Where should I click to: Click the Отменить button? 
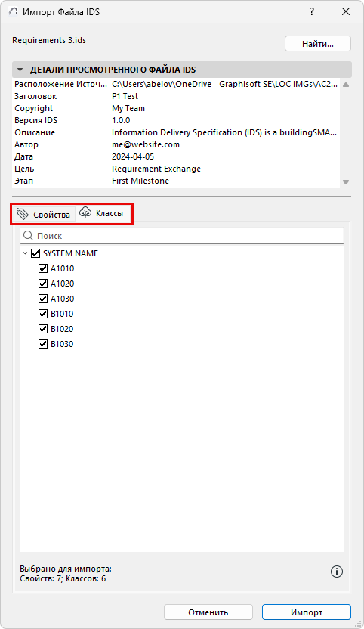point(208,612)
